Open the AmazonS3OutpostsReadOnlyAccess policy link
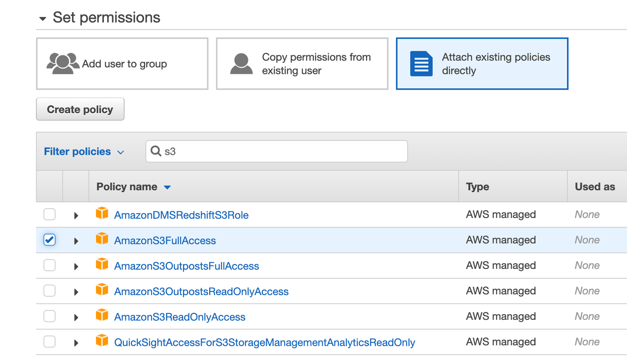This screenshot has width=627, height=364. click(x=201, y=291)
